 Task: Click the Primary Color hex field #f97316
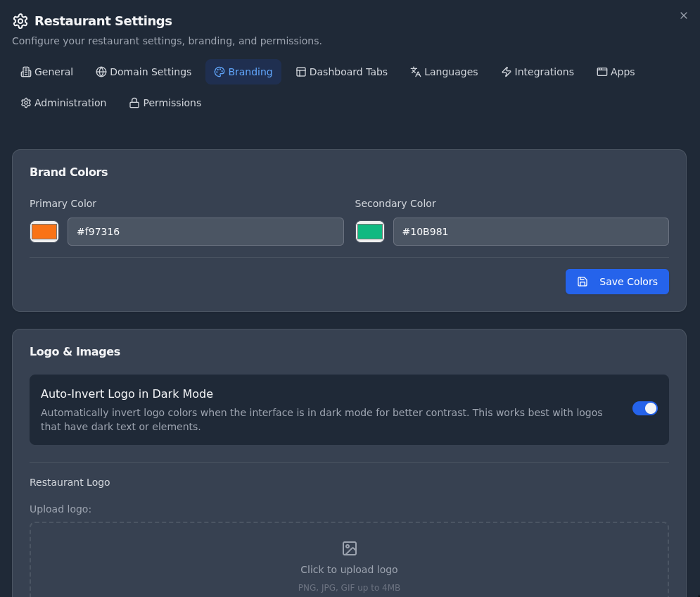click(x=205, y=232)
